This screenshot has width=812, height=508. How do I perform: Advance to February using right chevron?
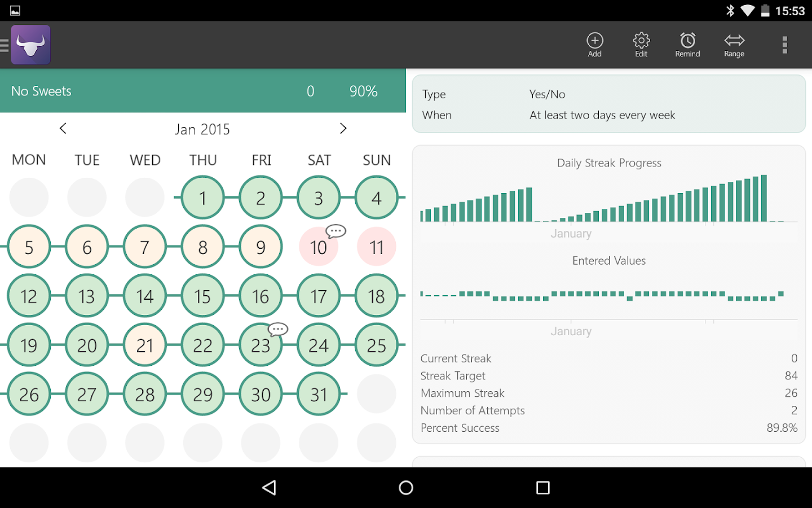343,129
